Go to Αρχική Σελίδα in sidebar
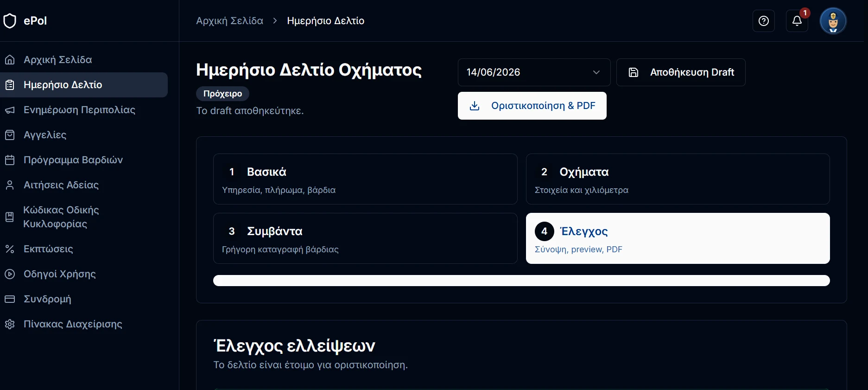Screen dimensions: 868x390 tap(84, 60)
